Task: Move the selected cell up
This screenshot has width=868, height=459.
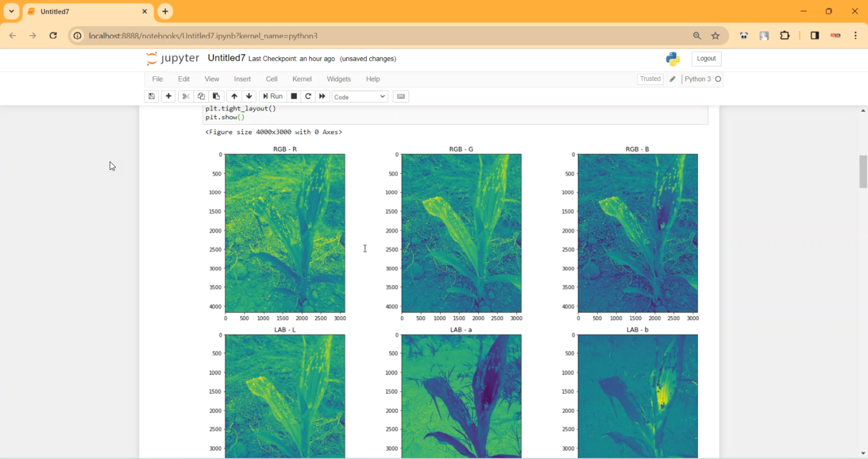Action: [234, 96]
